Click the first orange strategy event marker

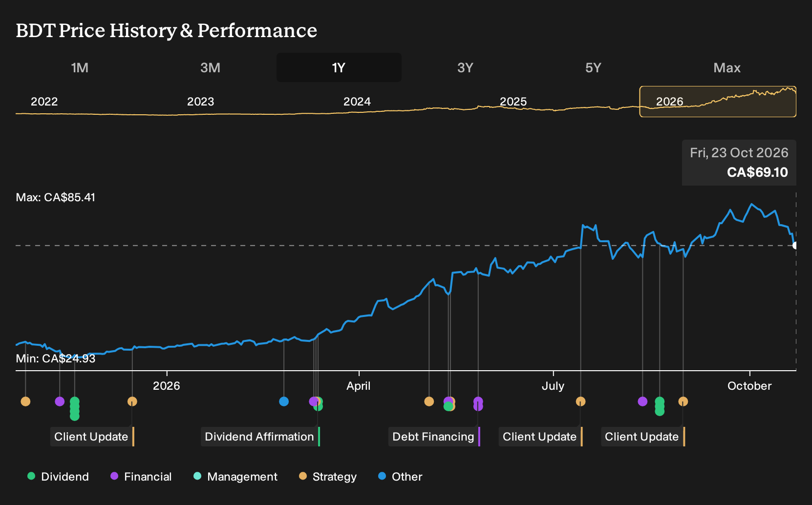(25, 401)
